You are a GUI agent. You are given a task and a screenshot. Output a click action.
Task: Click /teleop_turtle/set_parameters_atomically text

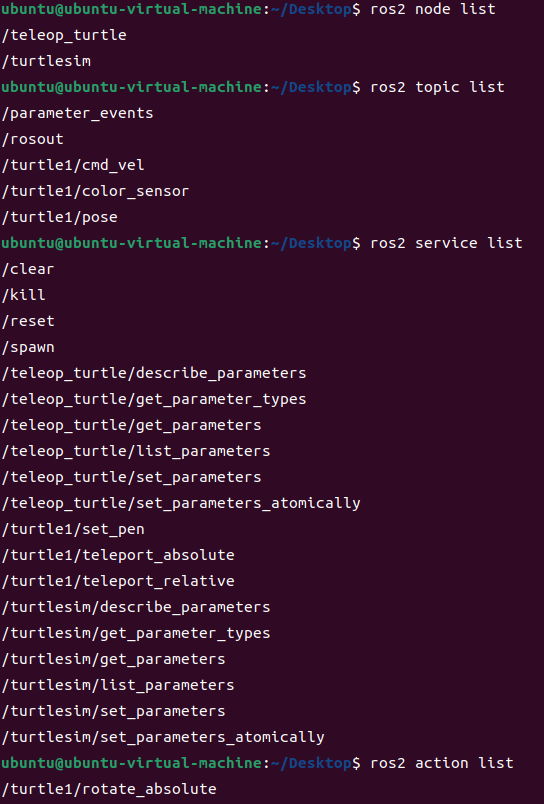[x=181, y=503]
